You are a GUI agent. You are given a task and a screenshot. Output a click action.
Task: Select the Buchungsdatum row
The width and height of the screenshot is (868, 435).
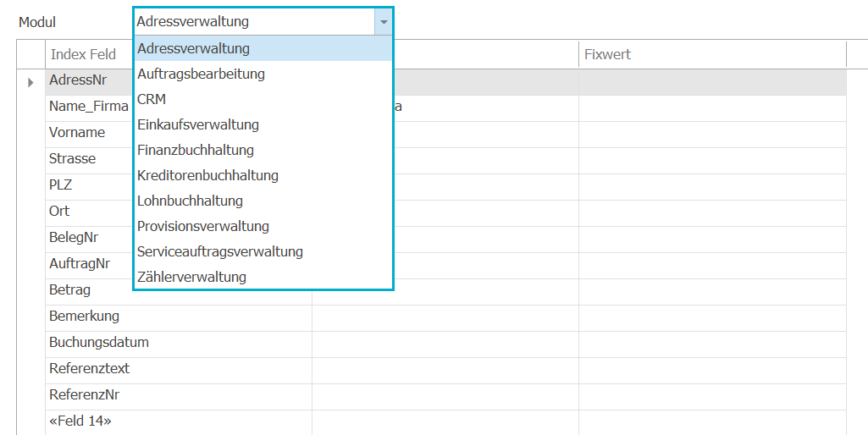[445, 343]
